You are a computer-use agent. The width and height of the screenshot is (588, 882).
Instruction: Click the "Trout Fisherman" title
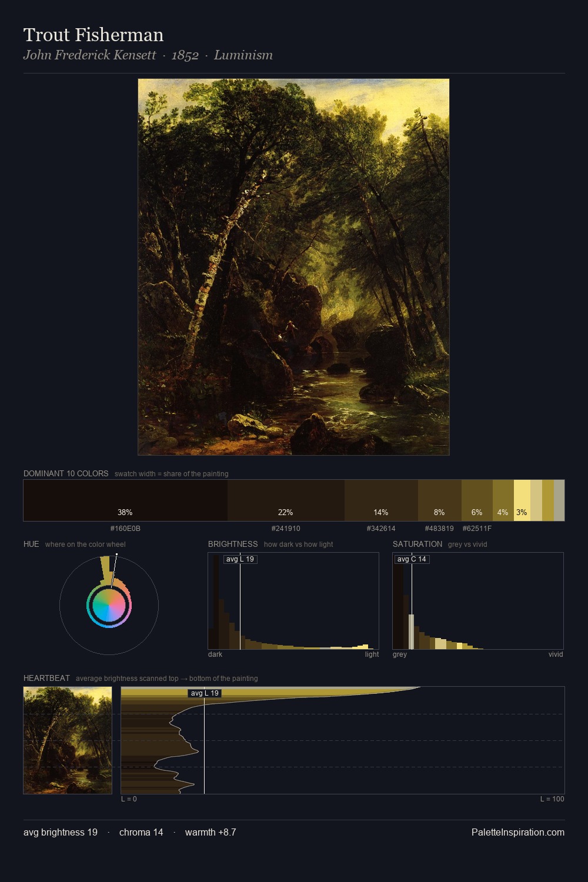coord(93,35)
